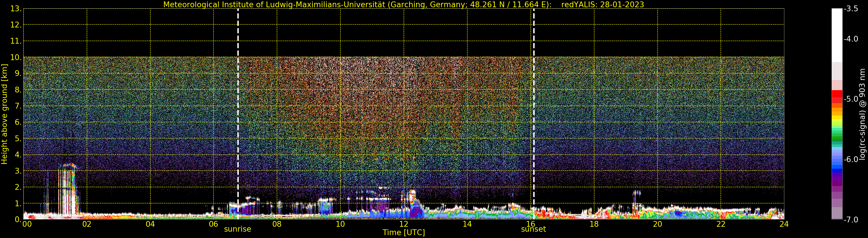868x238 pixels.
Task: Click the -4.0 colorbar tick value
Action: (851, 39)
